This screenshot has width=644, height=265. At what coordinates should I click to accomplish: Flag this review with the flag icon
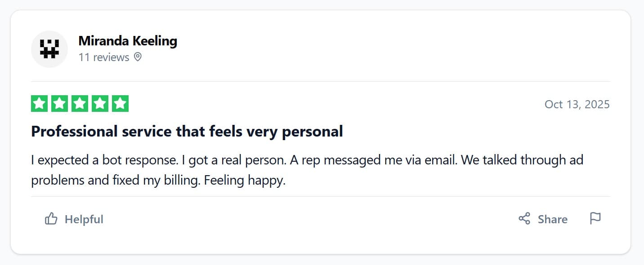point(595,219)
